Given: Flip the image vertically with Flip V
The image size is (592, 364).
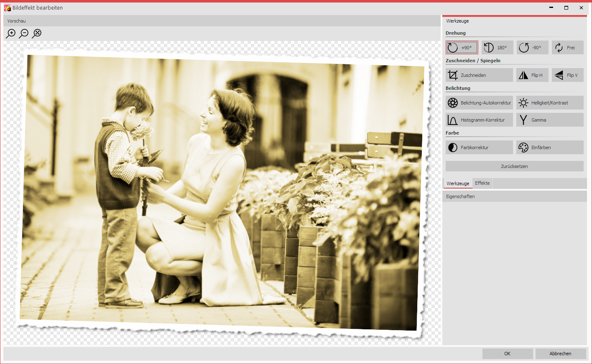Looking at the screenshot, I should (x=567, y=75).
